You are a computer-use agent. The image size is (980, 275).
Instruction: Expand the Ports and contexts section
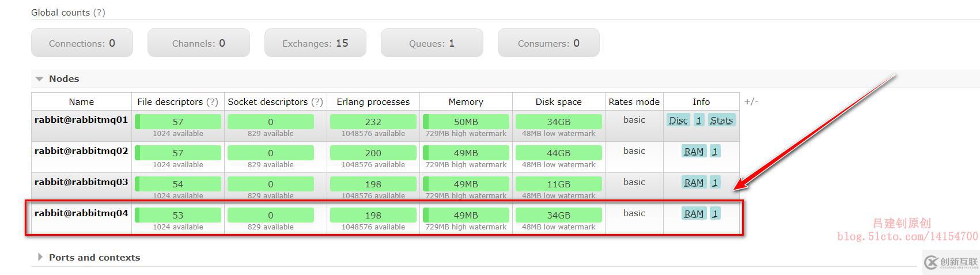click(40, 257)
